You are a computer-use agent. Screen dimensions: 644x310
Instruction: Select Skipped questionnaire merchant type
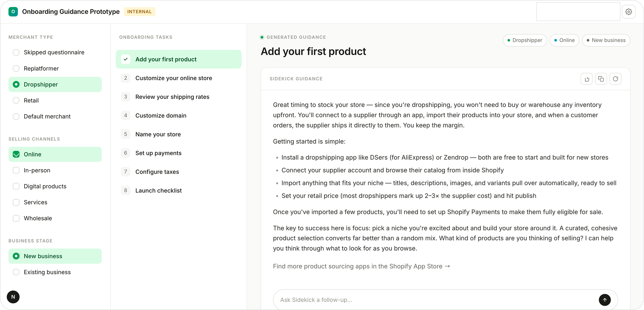coord(55,52)
